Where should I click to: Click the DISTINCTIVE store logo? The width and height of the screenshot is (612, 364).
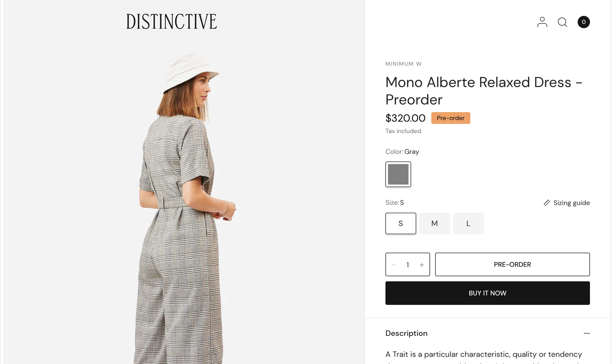click(x=171, y=22)
